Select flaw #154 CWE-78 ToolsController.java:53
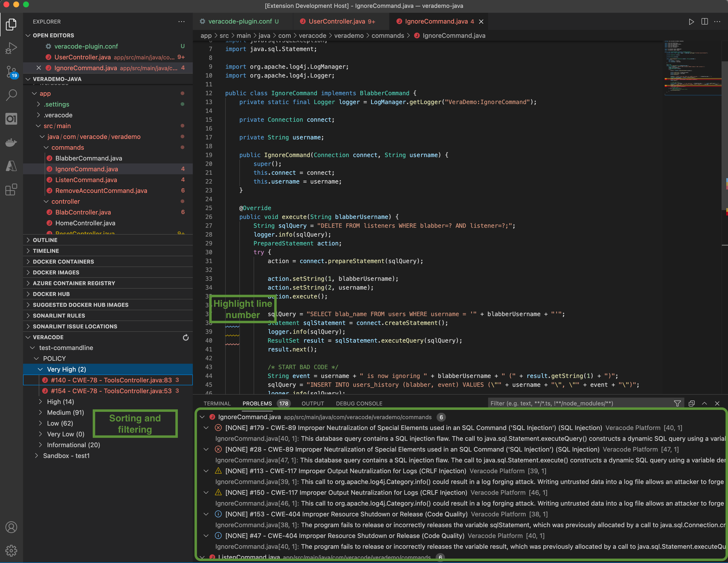 click(x=111, y=391)
